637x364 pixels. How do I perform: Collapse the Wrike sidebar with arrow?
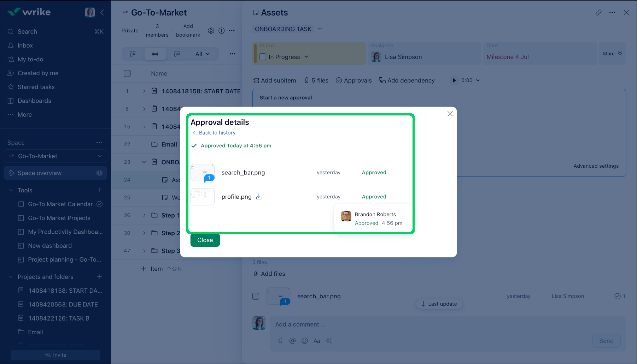(x=102, y=13)
